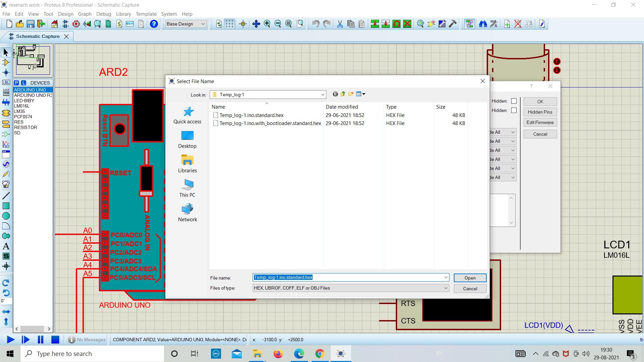Toggle the grid display icon

click(x=229, y=24)
